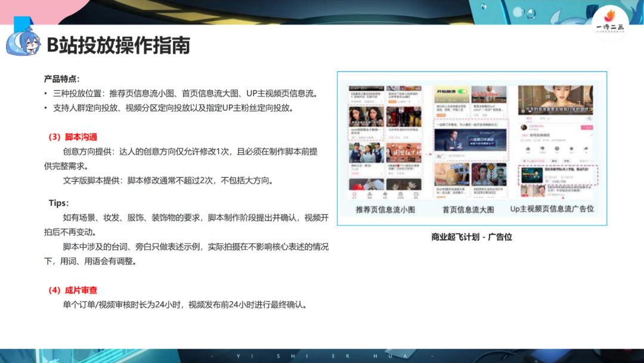Click the share arrow icon in Up主 page
Image resolution: width=644 pixels, height=363 pixels.
[x=586, y=149]
